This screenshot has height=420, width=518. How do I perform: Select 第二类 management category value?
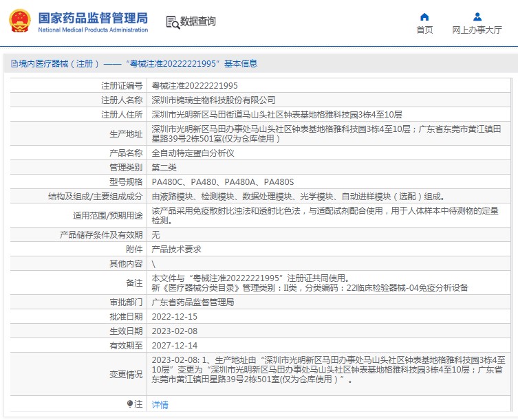(164, 168)
